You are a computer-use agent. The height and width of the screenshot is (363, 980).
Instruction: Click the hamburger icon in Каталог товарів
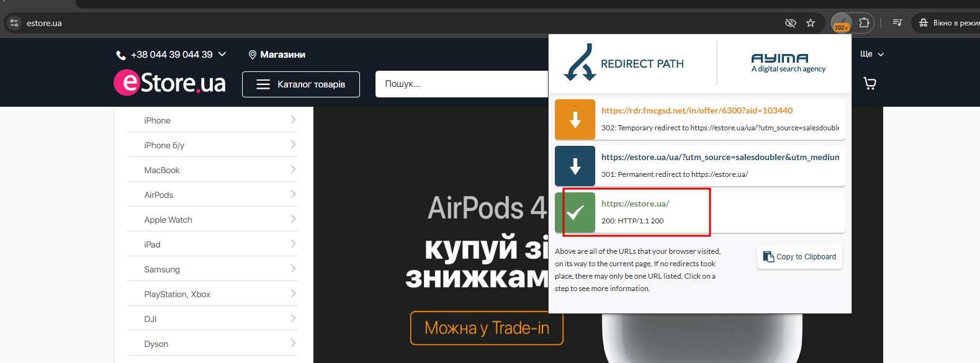pyautogui.click(x=263, y=84)
